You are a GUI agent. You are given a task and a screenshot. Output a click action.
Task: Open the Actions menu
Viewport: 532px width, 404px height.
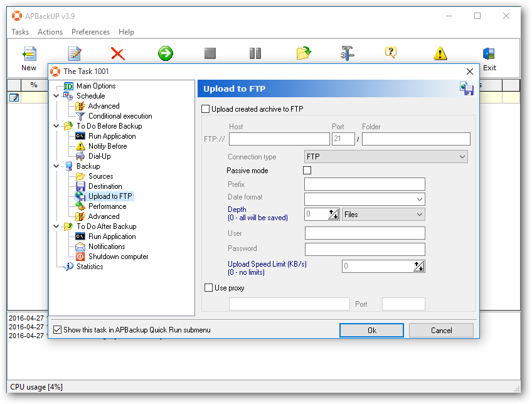[50, 32]
